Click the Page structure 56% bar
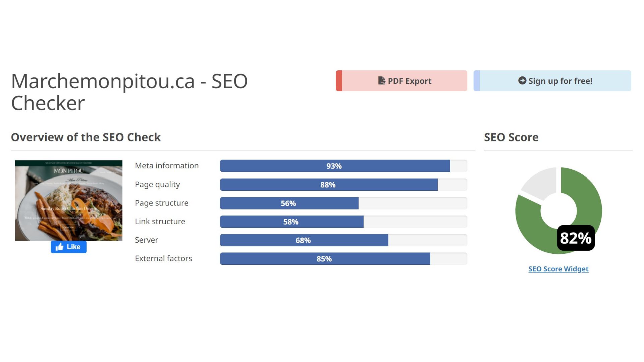 289,203
